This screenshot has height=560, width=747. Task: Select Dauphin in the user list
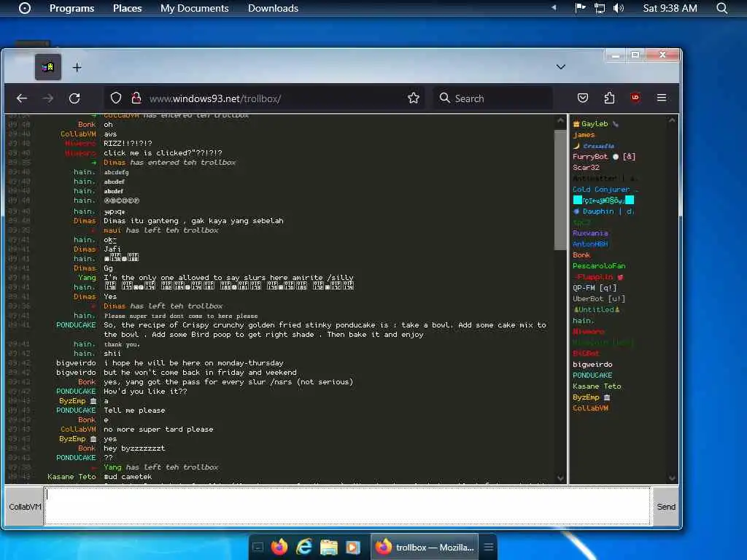603,211
